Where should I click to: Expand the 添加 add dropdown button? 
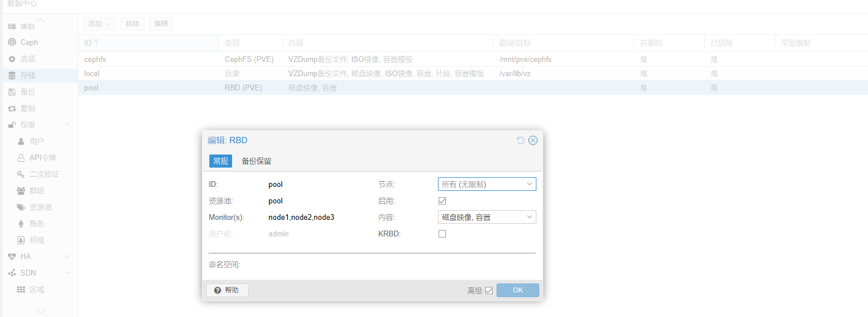(100, 24)
